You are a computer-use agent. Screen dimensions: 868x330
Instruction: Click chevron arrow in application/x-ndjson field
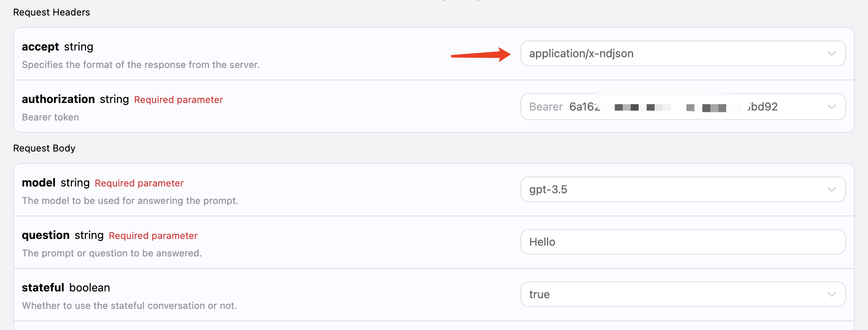click(x=831, y=53)
